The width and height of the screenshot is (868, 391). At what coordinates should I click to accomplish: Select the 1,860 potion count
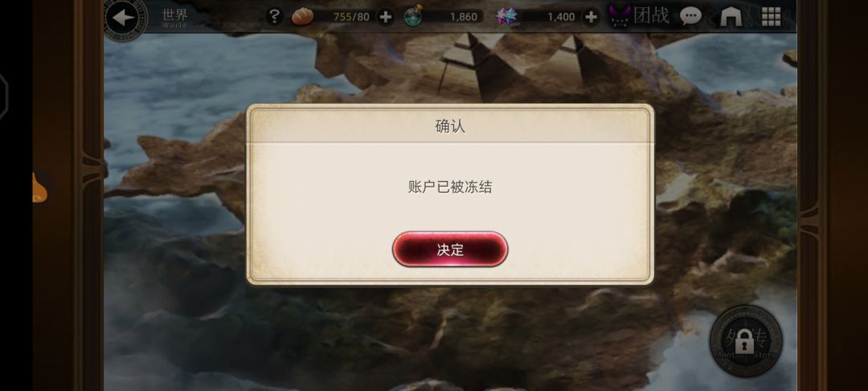click(x=464, y=17)
